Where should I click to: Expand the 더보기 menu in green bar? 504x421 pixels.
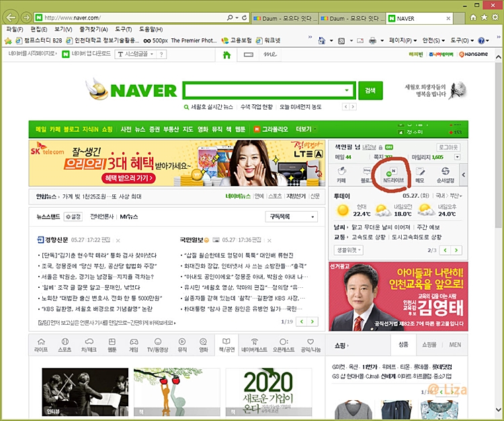(306, 129)
